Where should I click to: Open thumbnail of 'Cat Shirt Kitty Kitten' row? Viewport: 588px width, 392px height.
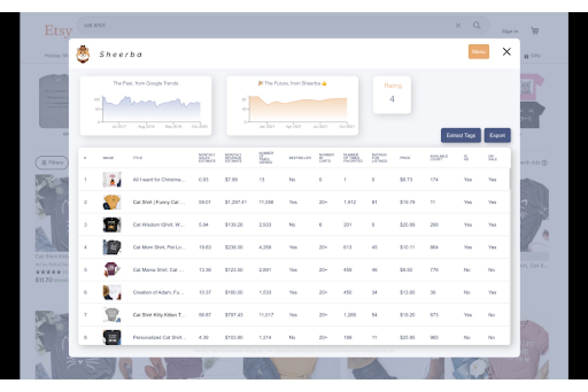click(x=112, y=315)
